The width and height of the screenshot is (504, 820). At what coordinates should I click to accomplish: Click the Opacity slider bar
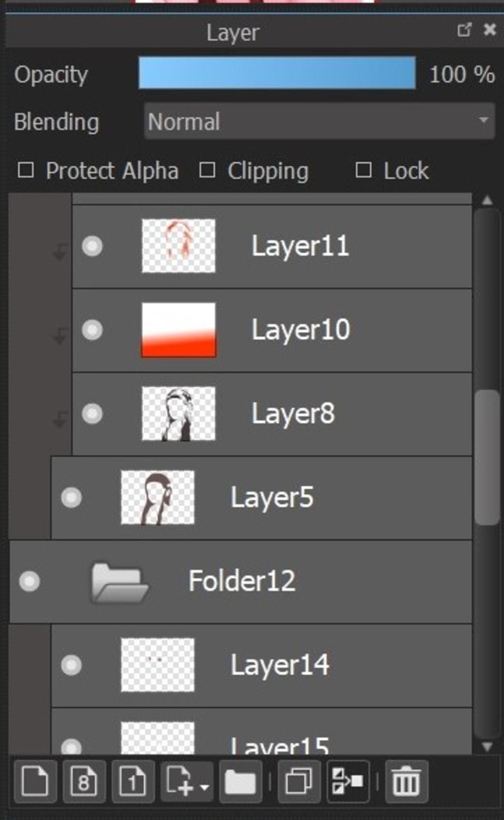[x=277, y=73]
